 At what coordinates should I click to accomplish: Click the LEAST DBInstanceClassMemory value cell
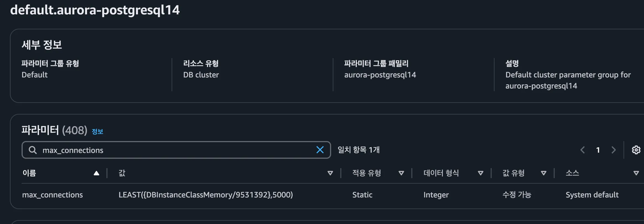click(206, 195)
